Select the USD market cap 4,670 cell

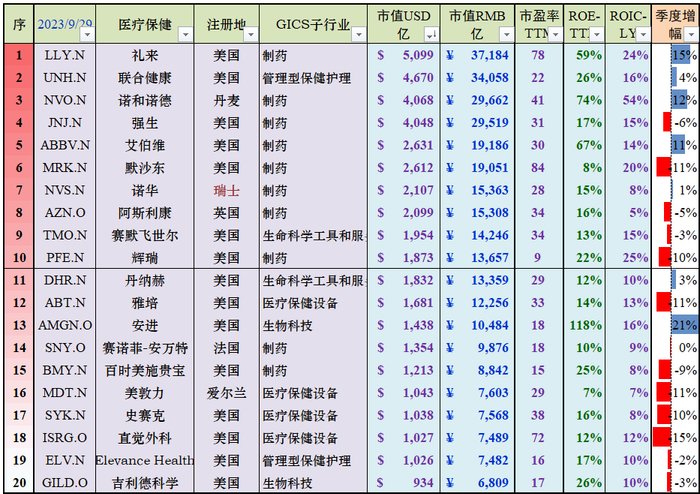pos(404,78)
